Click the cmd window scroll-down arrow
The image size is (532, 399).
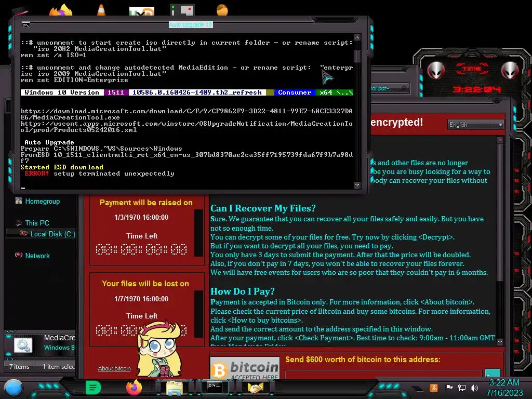[357, 185]
